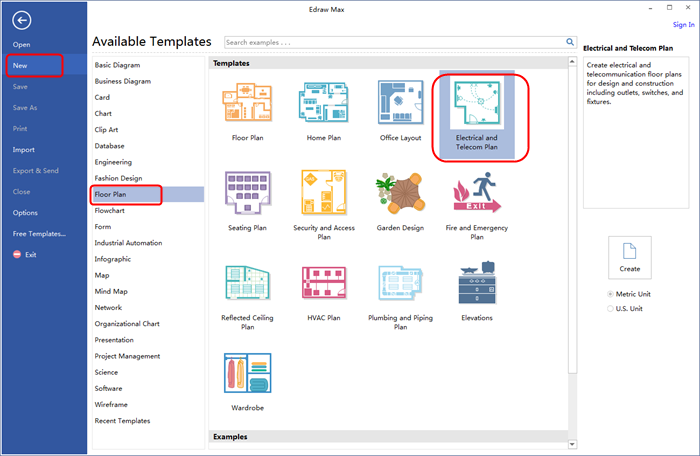
Task: Pick the Fire and Emergency Plan template
Action: [x=477, y=193]
